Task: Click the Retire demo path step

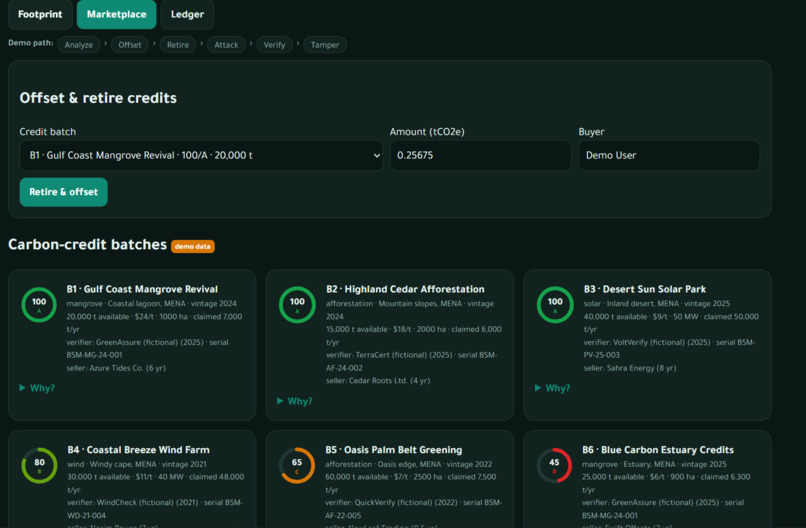Action: pyautogui.click(x=178, y=45)
